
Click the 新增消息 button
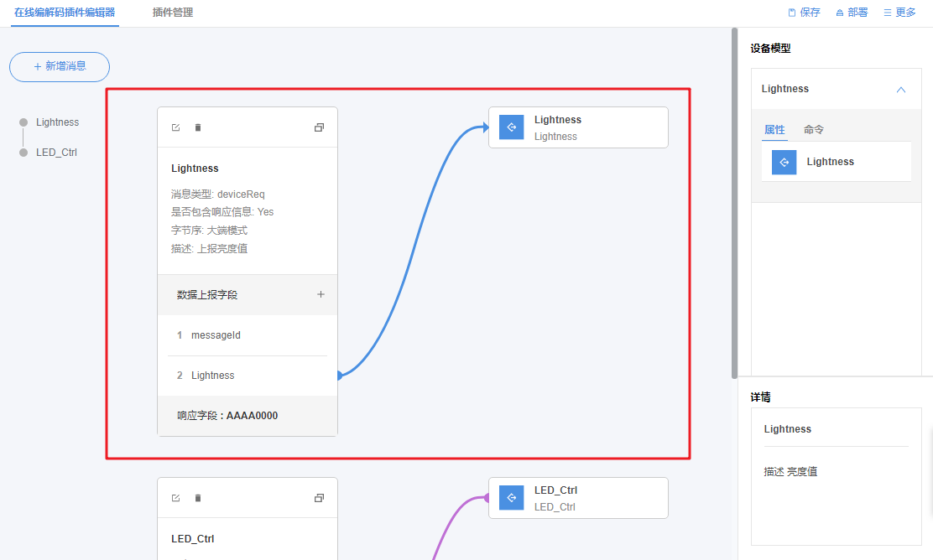60,66
